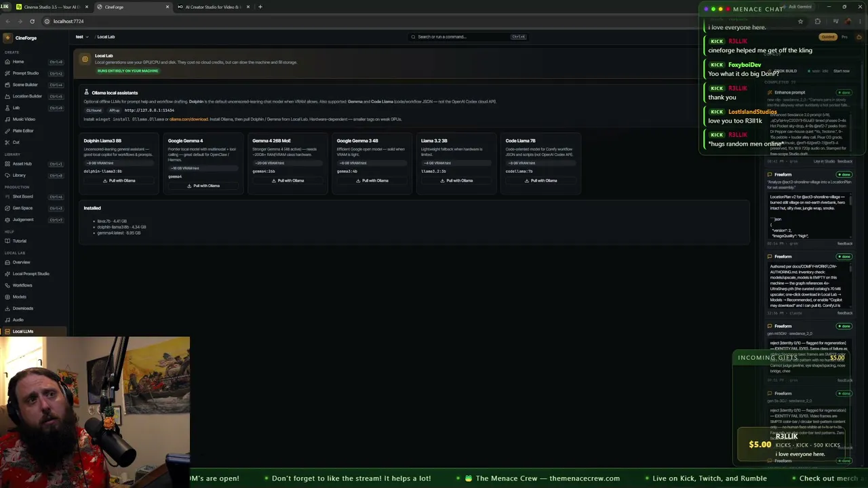The image size is (868, 488).
Task: Pull Google Gemma 3 4B with Ollama
Action: pyautogui.click(x=372, y=181)
